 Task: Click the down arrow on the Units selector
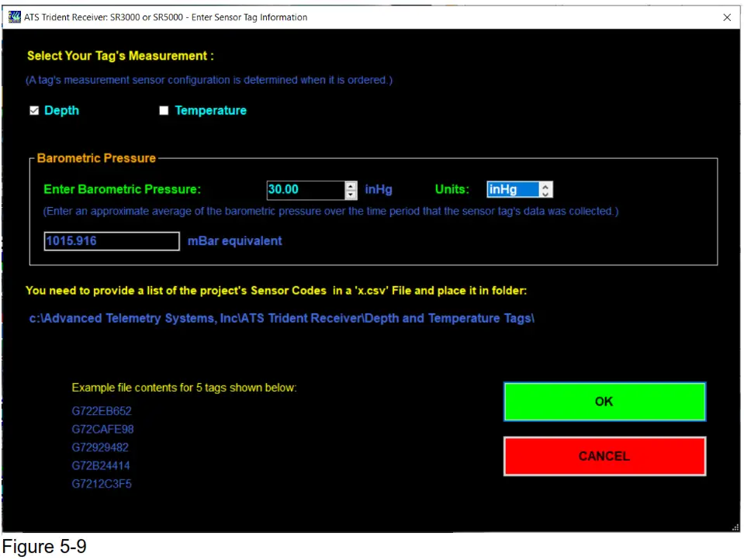545,193
